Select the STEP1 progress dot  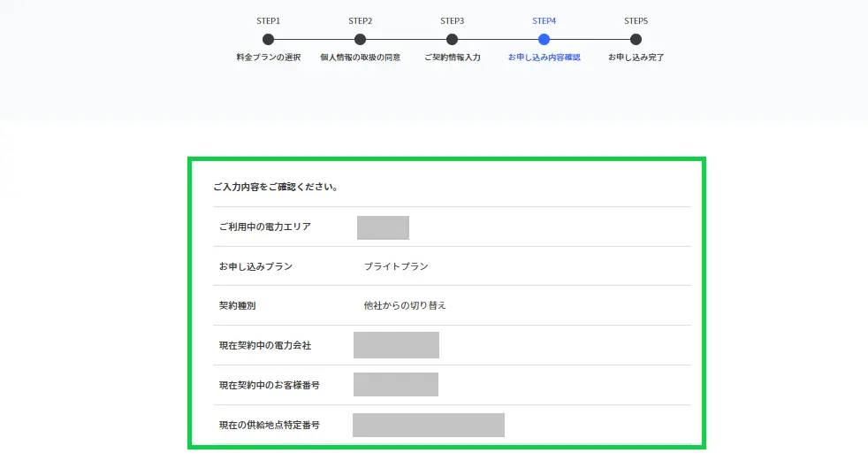click(x=268, y=39)
